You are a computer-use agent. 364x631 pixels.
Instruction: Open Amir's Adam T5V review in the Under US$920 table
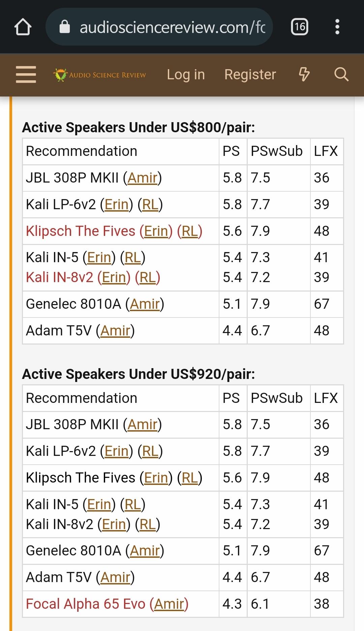click(x=115, y=577)
